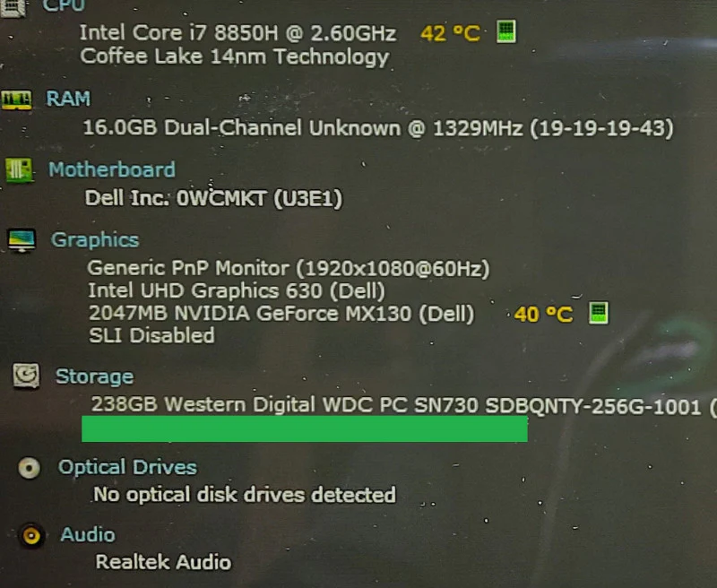Select the NVIDIA GeForce MX130 entry
The width and height of the screenshot is (717, 588).
coord(281,314)
